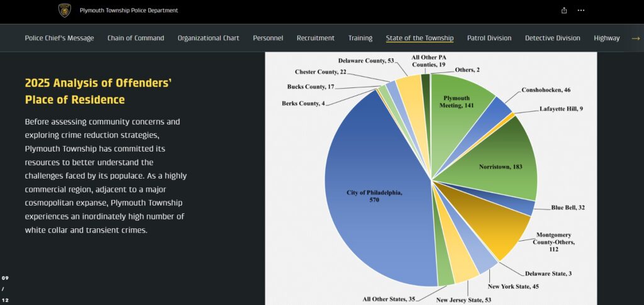Open the Recruitment section
Screen dimensions: 644x305
tap(316, 38)
